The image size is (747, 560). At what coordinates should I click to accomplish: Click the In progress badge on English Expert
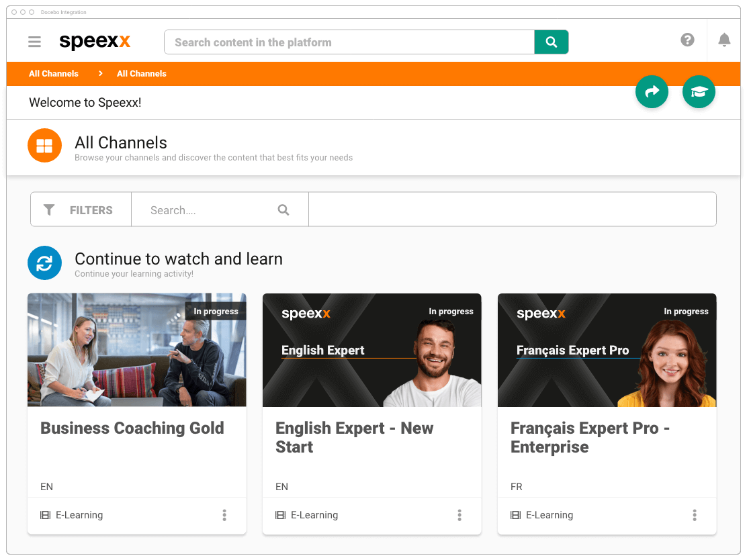click(x=451, y=312)
